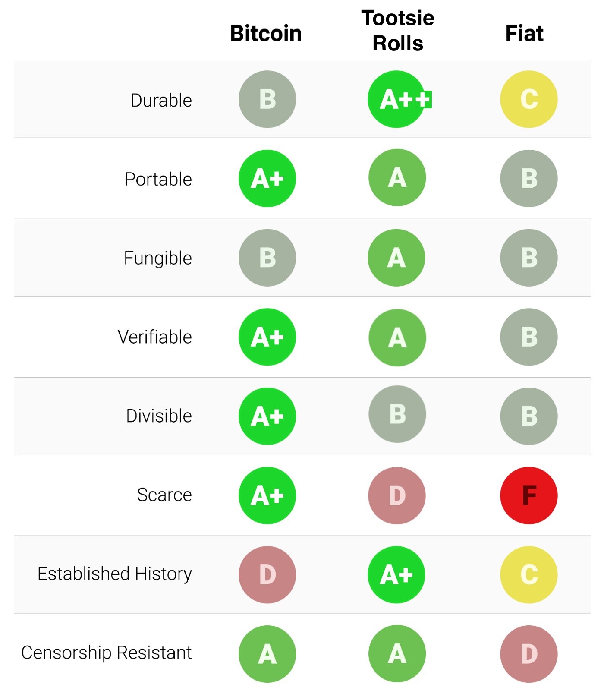Screen dimensions: 604x700
Task: Click Bitcoin B Fungible grade badge
Action: 267,258
